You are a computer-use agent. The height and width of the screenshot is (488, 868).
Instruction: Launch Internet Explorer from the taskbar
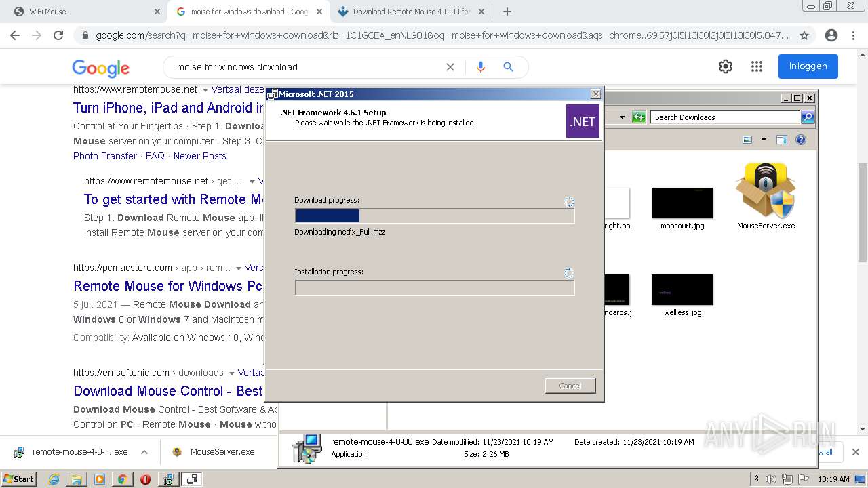[x=54, y=479]
